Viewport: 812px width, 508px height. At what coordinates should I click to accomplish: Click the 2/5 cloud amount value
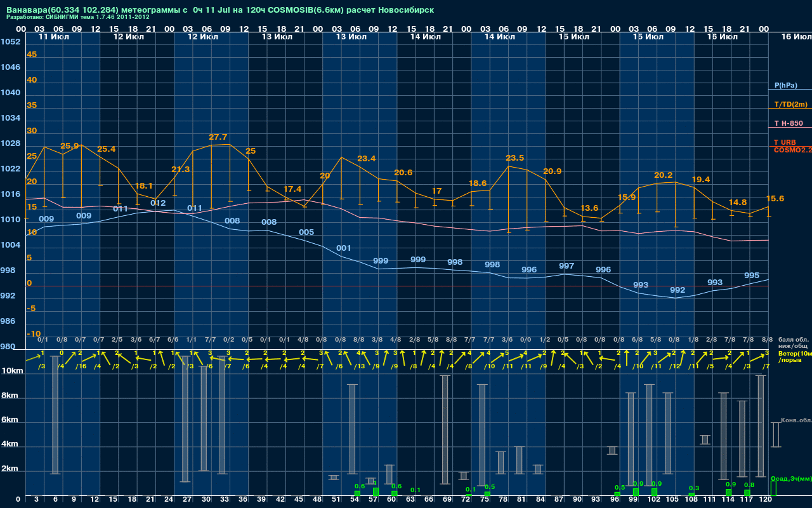(117, 340)
